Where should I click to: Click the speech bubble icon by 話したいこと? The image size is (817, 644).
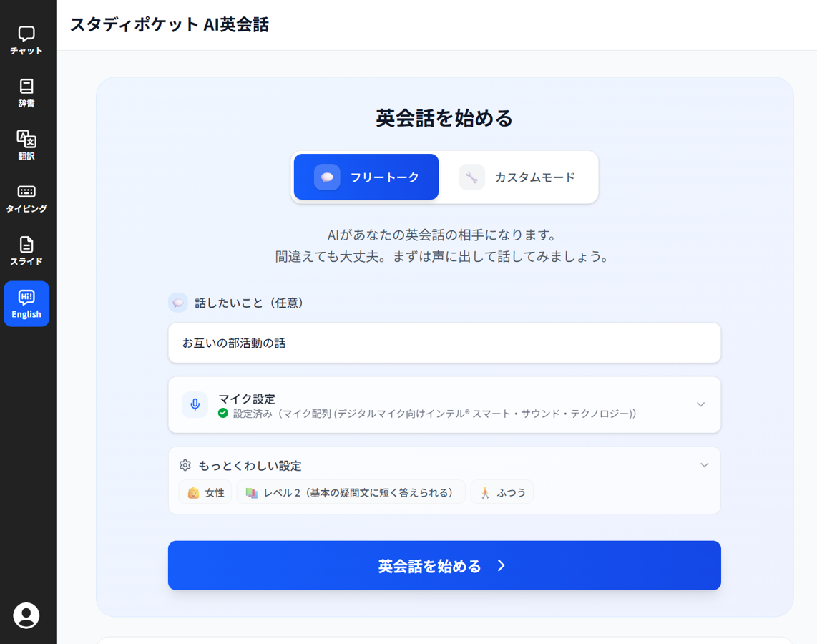[178, 303]
